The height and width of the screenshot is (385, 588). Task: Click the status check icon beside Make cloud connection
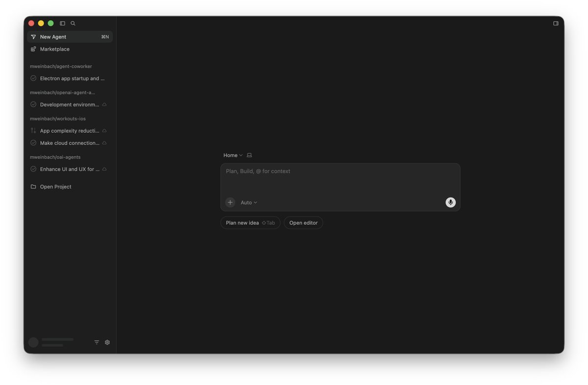click(x=33, y=143)
